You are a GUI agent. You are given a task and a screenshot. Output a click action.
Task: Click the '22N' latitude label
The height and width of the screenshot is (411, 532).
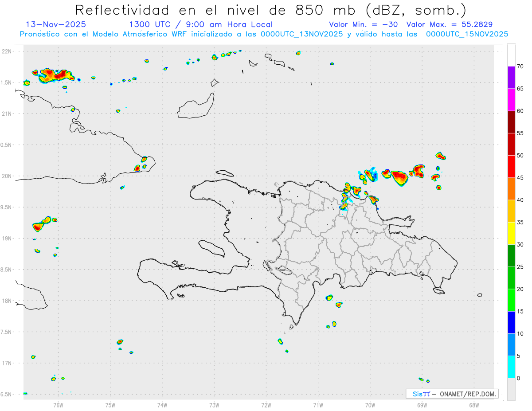(x=8, y=51)
